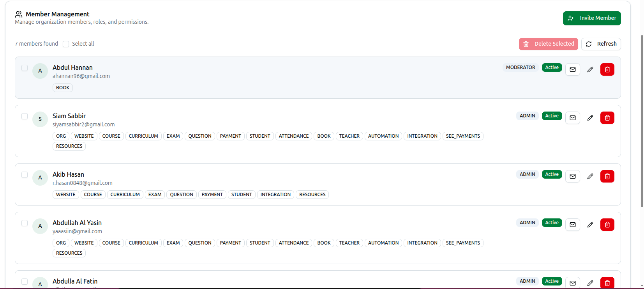Click the mail icon for Siam Sabbir
644x289 pixels.
[x=573, y=118]
